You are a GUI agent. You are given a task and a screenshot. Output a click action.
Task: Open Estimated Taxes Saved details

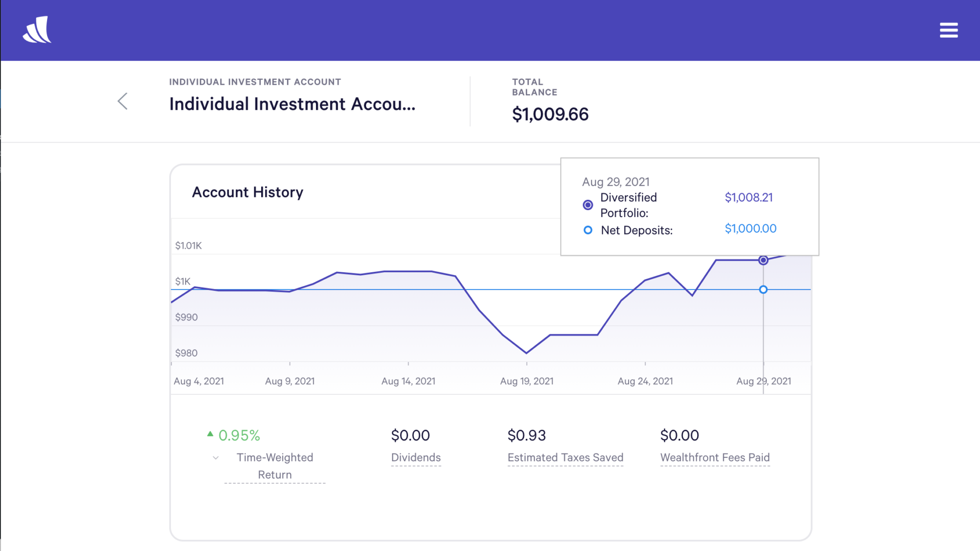(x=565, y=457)
